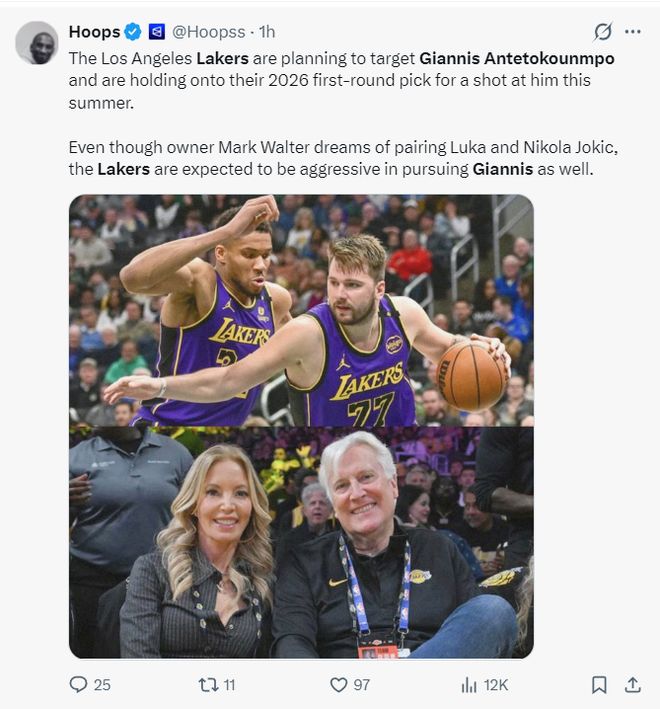Enlarge the bottom courtside photo of two people

coord(300,542)
